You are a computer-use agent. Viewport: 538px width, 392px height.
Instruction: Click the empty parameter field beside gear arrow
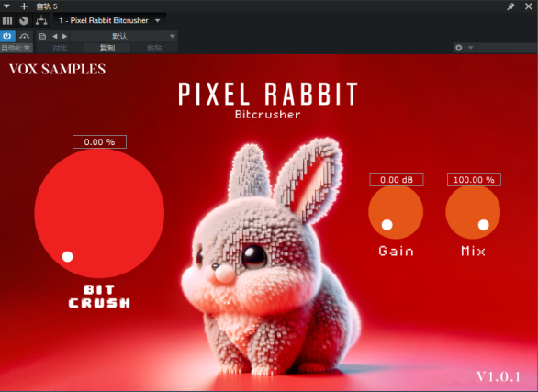coord(507,48)
